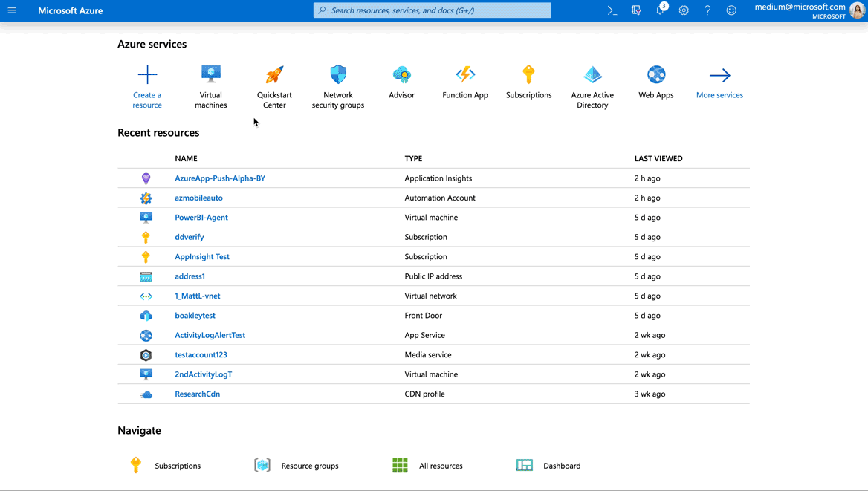
Task: Open feedback smiley icon
Action: point(731,10)
